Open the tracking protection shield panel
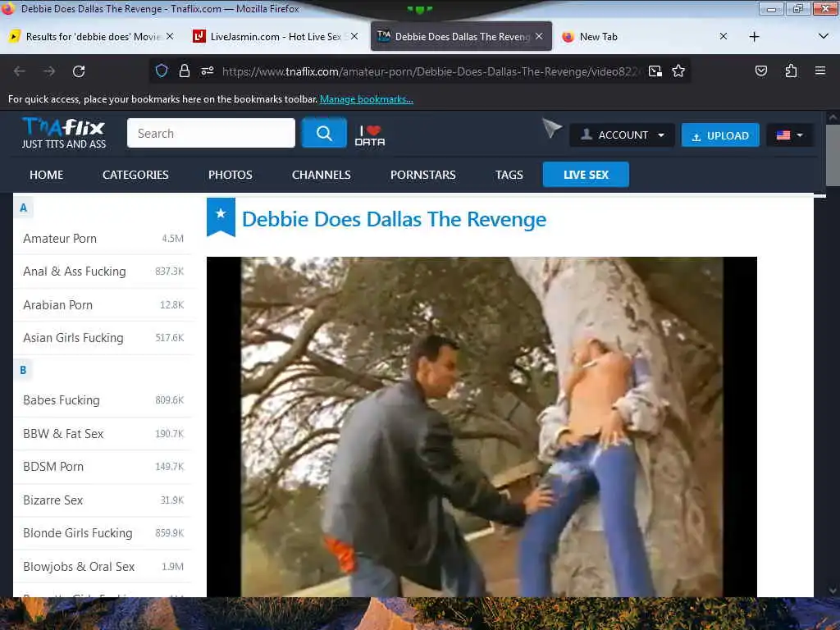Screen dimensions: 840x630 click(162, 71)
